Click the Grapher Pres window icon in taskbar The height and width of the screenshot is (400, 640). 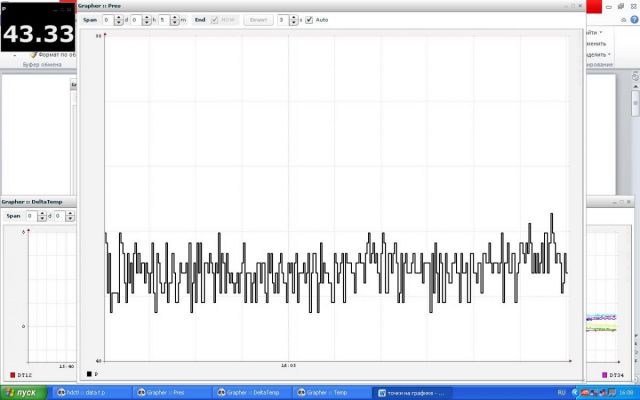click(142, 393)
